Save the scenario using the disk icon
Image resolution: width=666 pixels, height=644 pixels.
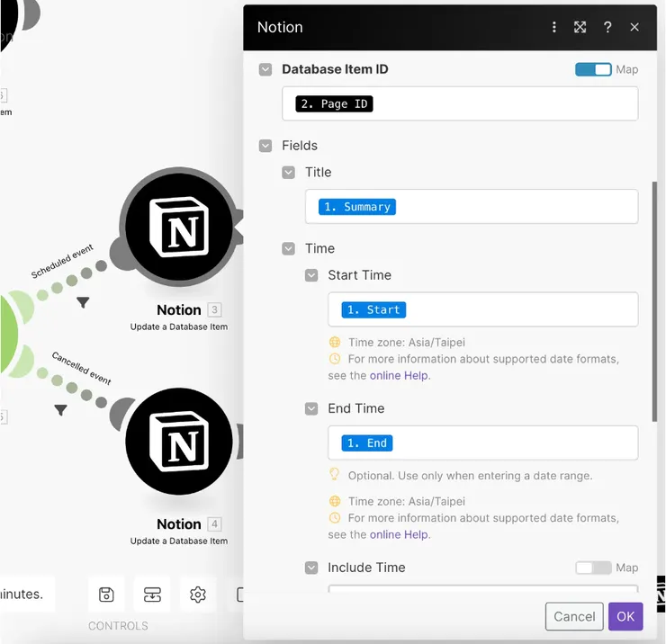tap(106, 595)
